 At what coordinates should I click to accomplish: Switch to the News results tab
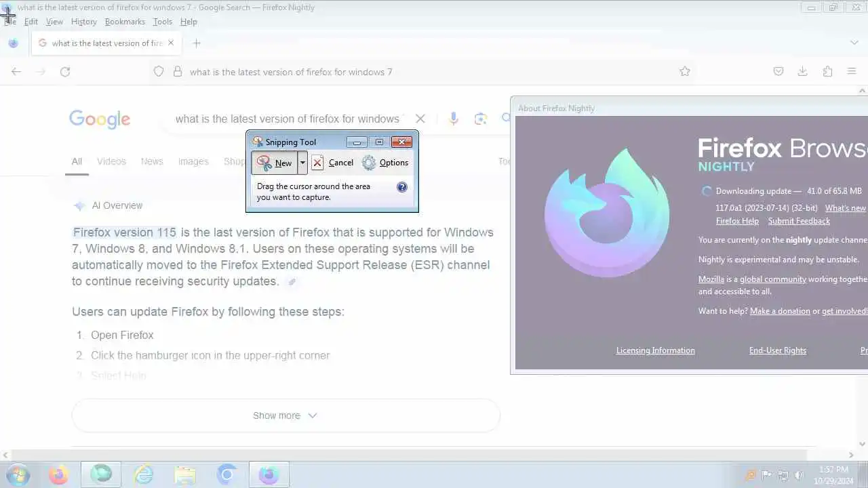click(x=152, y=161)
